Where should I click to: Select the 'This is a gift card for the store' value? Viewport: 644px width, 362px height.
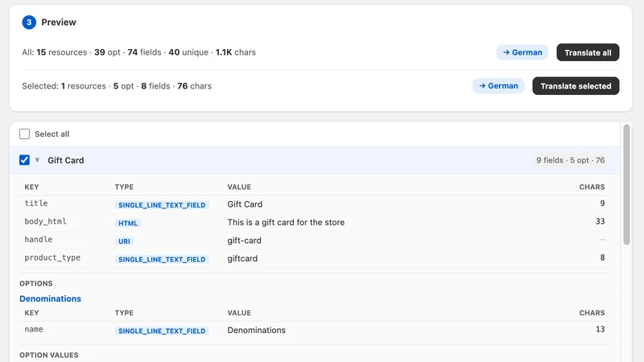286,223
